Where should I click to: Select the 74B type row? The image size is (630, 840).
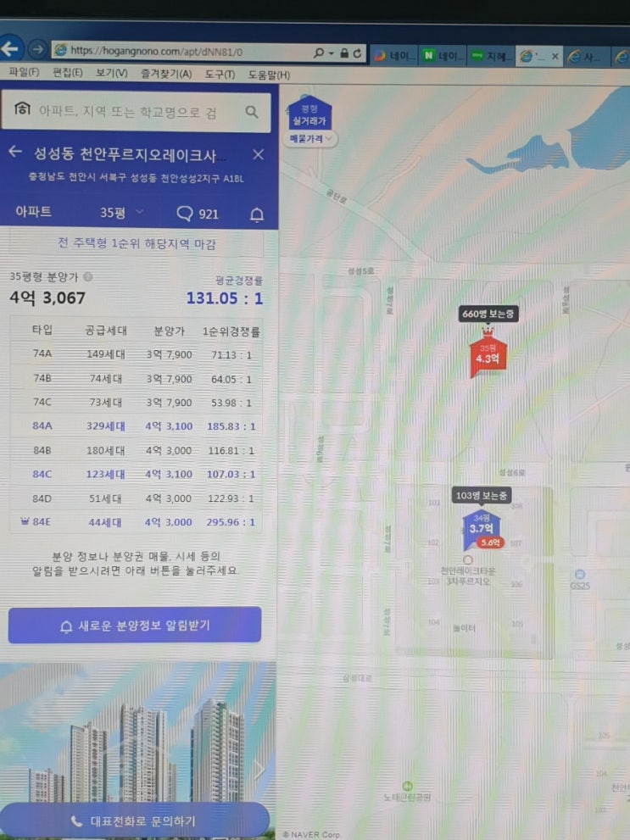(136, 378)
